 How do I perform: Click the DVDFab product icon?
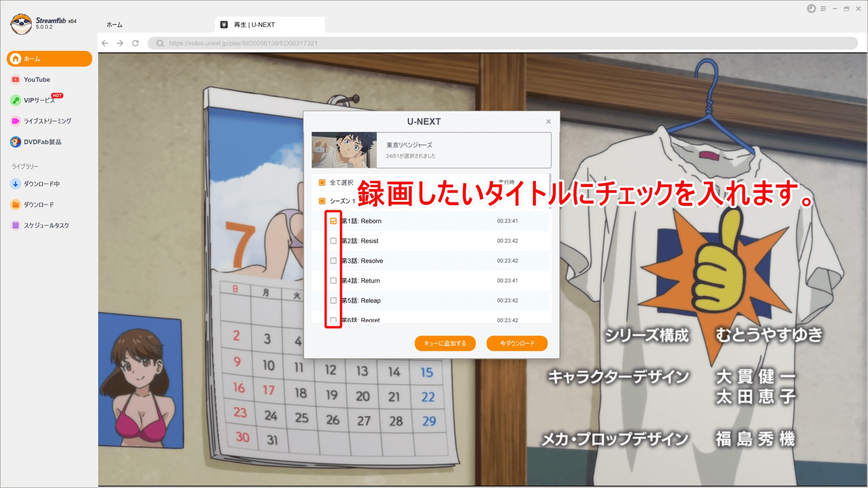tap(15, 142)
